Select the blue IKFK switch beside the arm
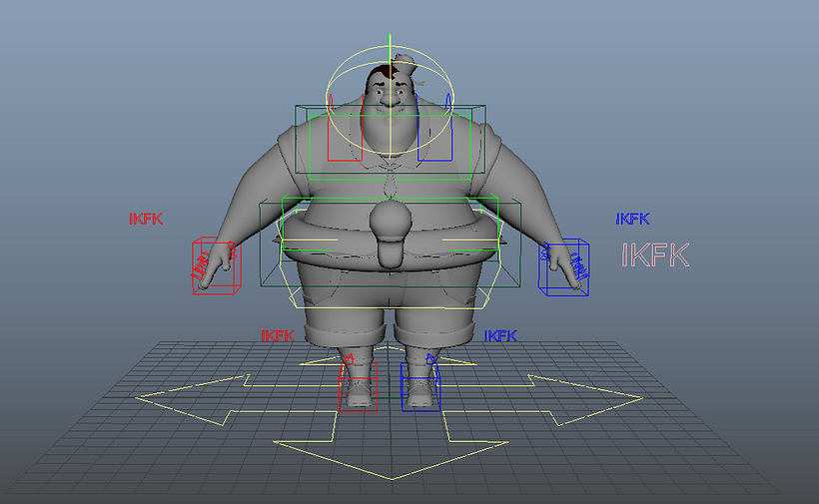 point(632,219)
